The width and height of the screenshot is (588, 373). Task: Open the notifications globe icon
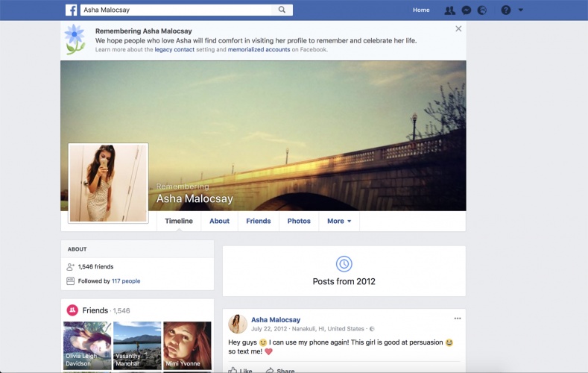[482, 10]
